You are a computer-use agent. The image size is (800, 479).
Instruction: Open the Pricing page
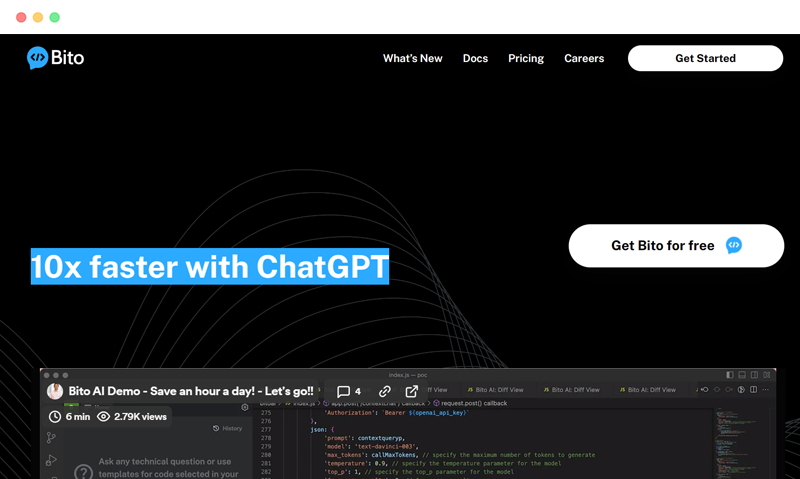click(x=526, y=58)
